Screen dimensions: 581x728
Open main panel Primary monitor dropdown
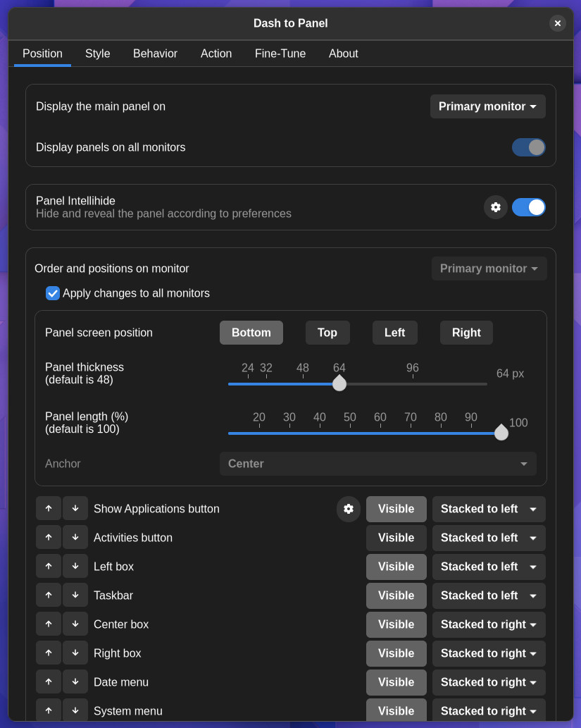488,106
